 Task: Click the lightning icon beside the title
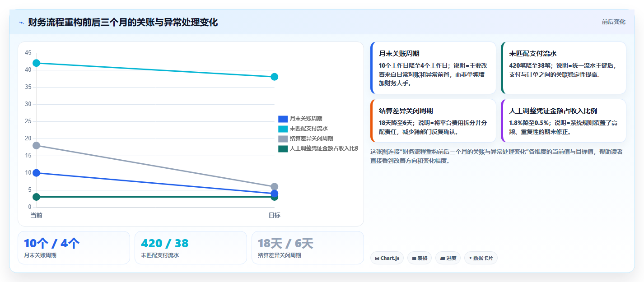pyautogui.click(x=21, y=23)
